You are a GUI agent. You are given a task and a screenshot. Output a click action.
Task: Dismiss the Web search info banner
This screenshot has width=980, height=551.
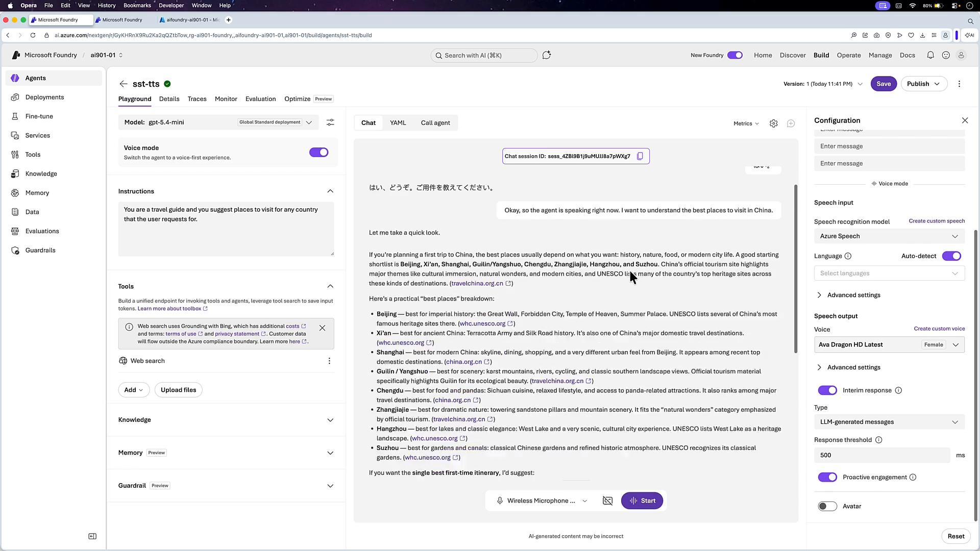pyautogui.click(x=322, y=328)
